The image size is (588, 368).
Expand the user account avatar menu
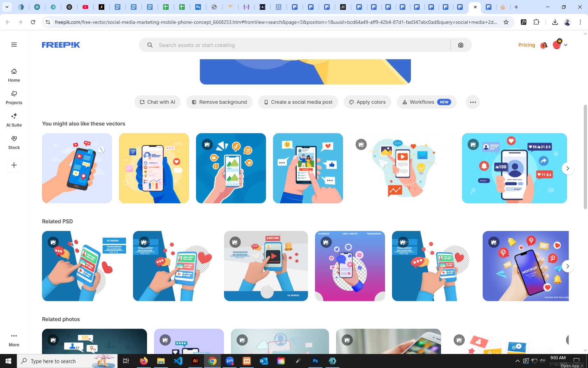coord(560,45)
